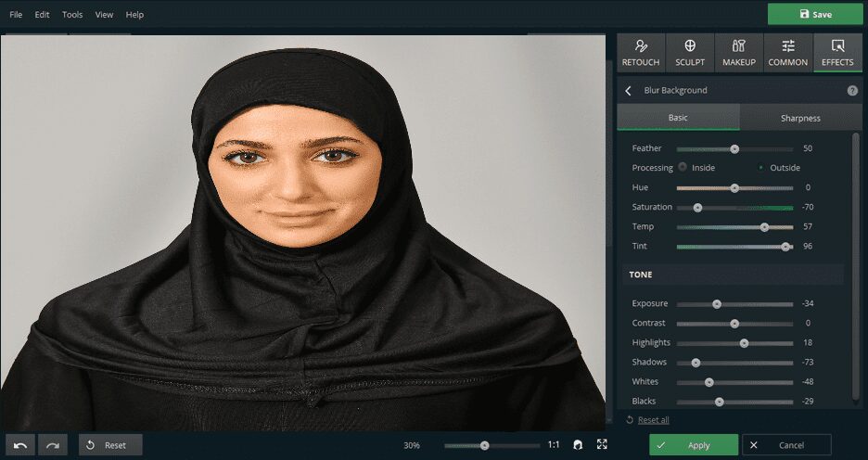Click the 30% zoom value
Screen dimensions: 868x460
(x=412, y=445)
